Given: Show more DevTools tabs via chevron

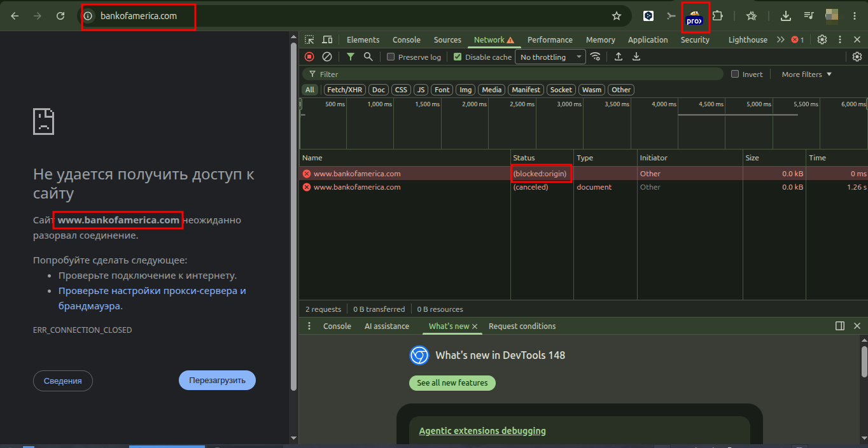Looking at the screenshot, I should (x=780, y=39).
